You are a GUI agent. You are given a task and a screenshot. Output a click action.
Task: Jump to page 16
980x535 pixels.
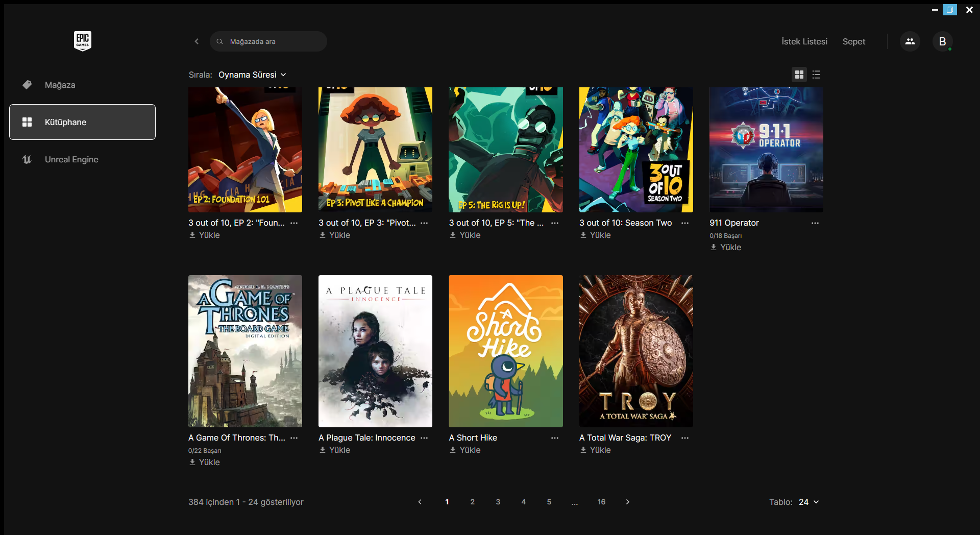point(602,502)
